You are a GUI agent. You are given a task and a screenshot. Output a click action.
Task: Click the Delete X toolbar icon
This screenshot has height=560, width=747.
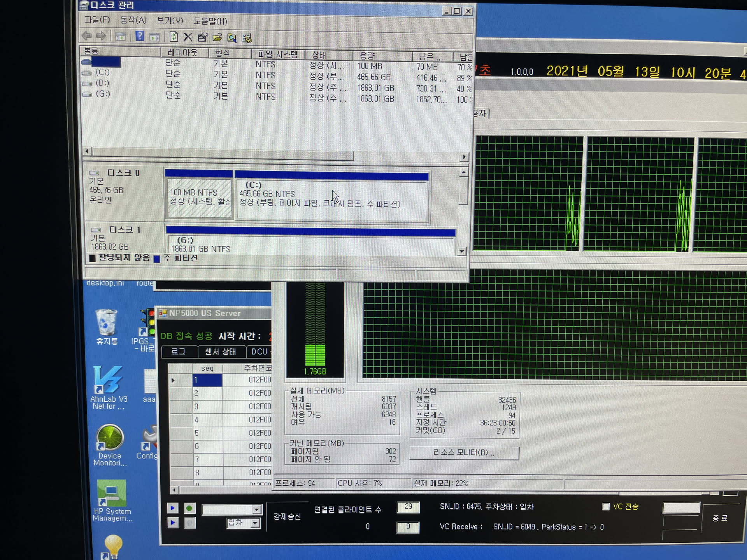(x=188, y=37)
